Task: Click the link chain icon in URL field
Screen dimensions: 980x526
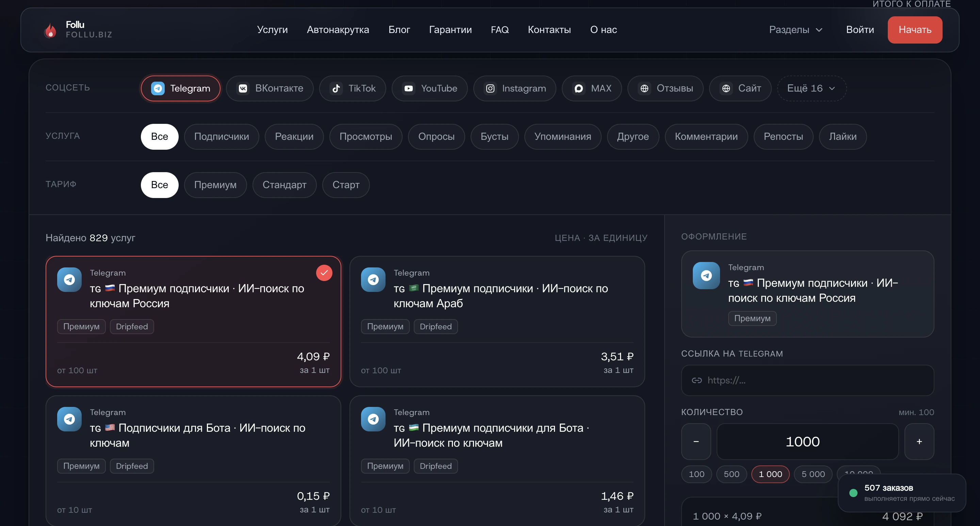Action: (697, 380)
